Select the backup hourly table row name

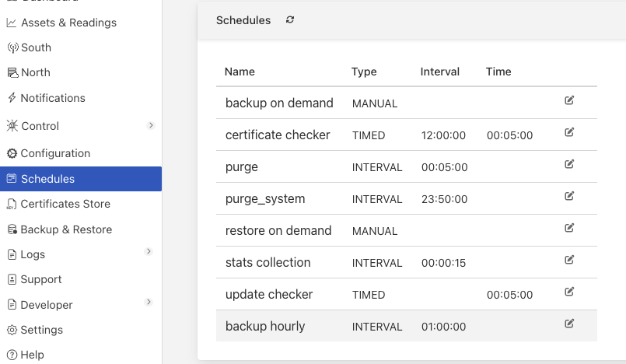pos(265,327)
